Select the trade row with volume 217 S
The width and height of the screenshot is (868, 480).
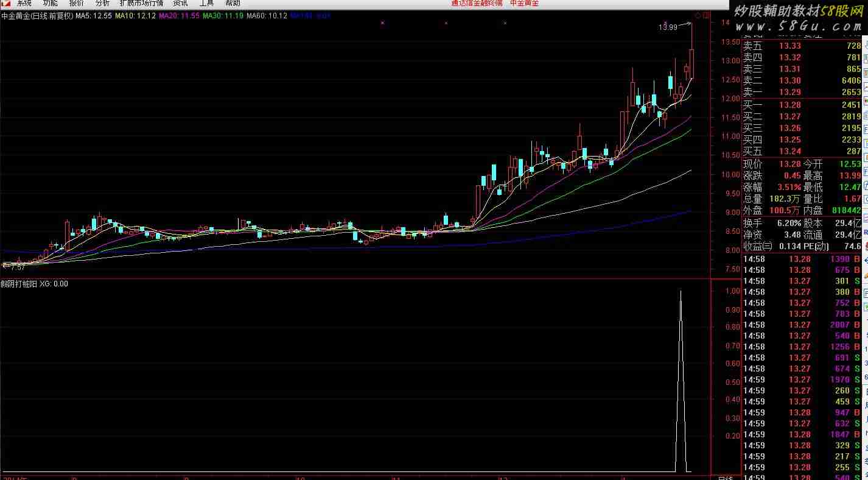click(x=802, y=456)
